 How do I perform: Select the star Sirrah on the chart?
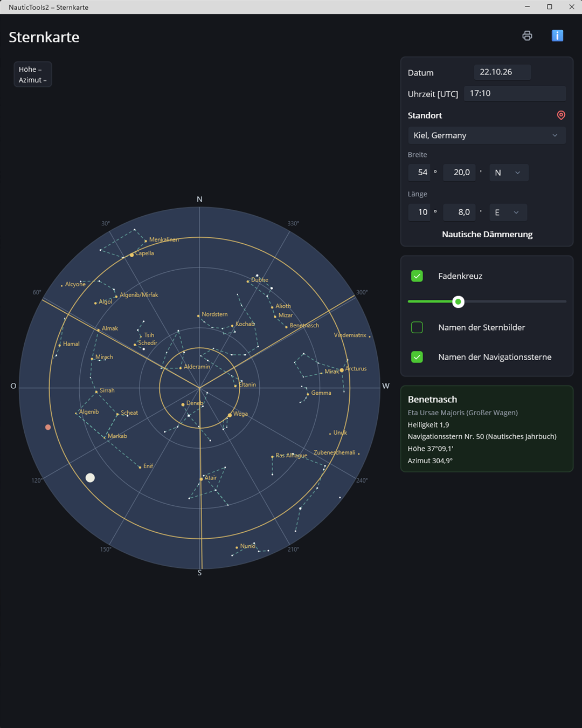(96, 392)
